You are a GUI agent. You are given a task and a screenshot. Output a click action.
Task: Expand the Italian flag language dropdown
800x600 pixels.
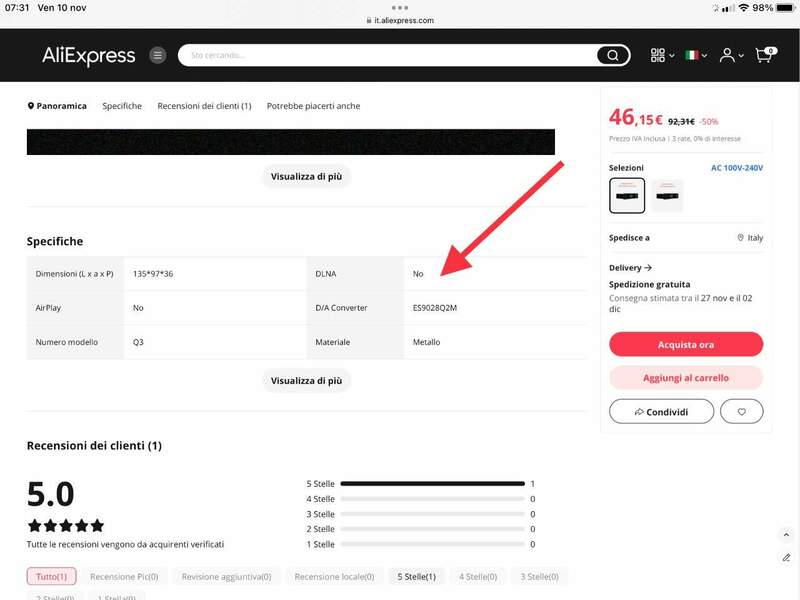tap(695, 55)
